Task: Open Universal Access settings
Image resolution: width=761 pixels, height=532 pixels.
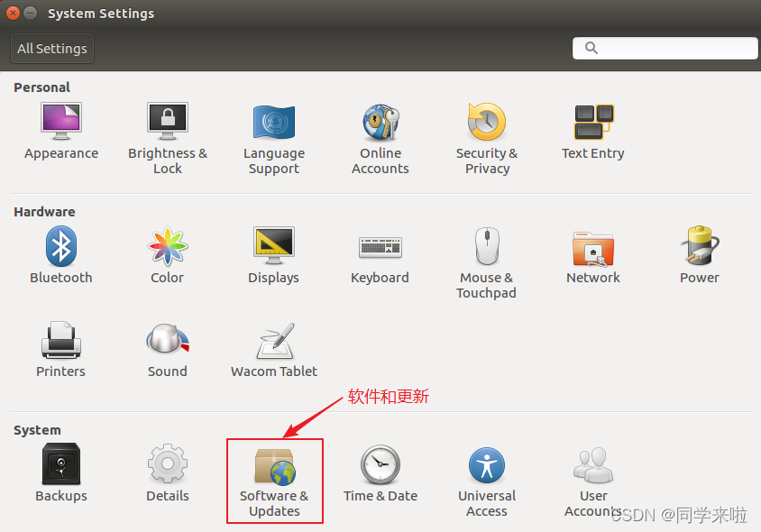Action: (487, 482)
